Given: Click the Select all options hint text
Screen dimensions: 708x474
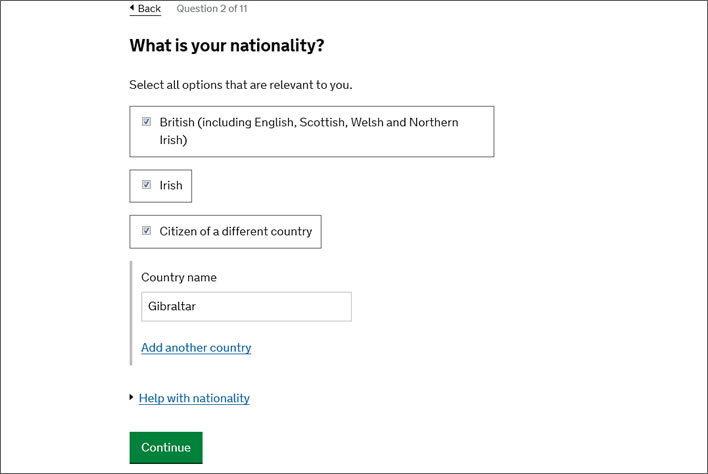Looking at the screenshot, I should click(241, 85).
